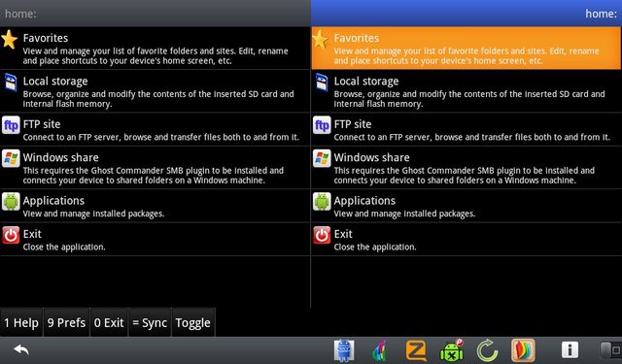622x364 pixels.
Task: Click 'Browse, organize and modify' description, right panel
Action: click(469, 99)
